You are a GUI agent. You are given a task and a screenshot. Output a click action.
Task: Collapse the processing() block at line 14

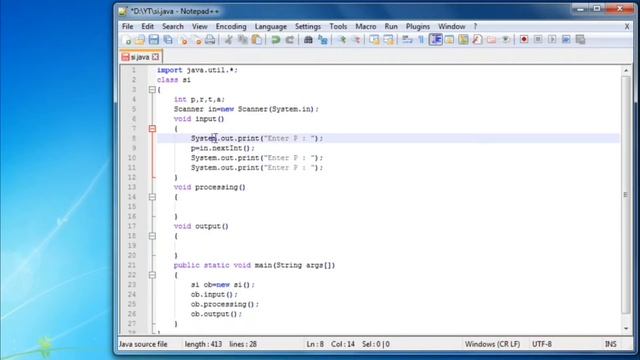[152, 197]
